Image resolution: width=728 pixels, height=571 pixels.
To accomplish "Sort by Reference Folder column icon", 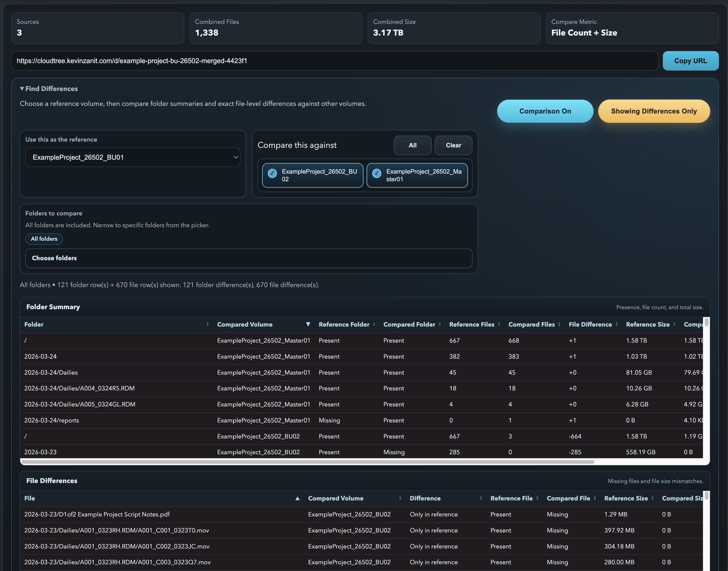I will click(x=374, y=324).
